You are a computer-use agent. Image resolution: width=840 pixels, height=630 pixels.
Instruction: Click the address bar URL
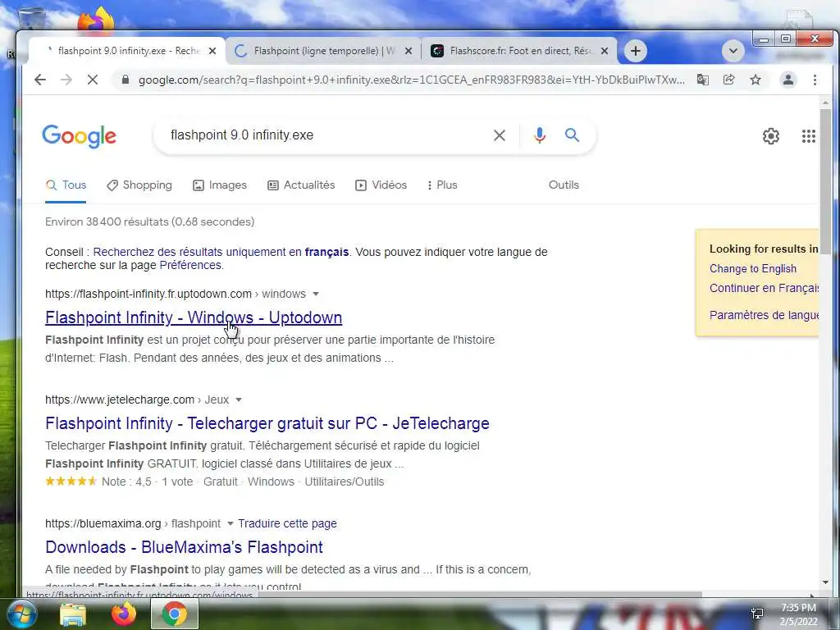(x=411, y=80)
